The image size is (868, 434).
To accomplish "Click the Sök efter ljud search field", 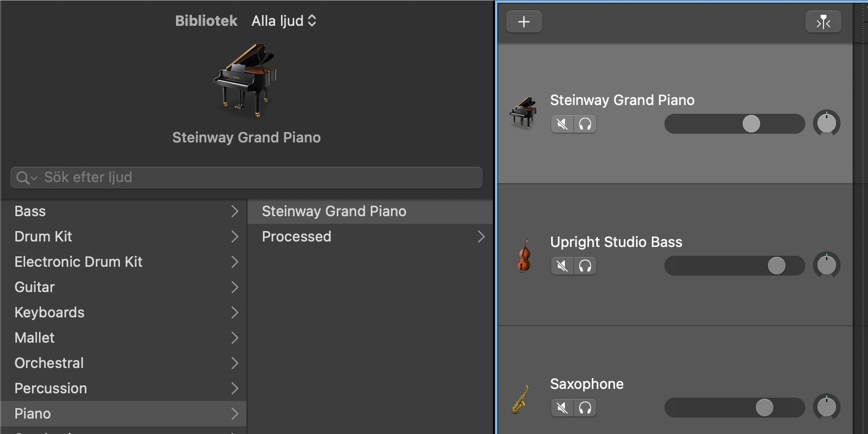I will [x=246, y=178].
